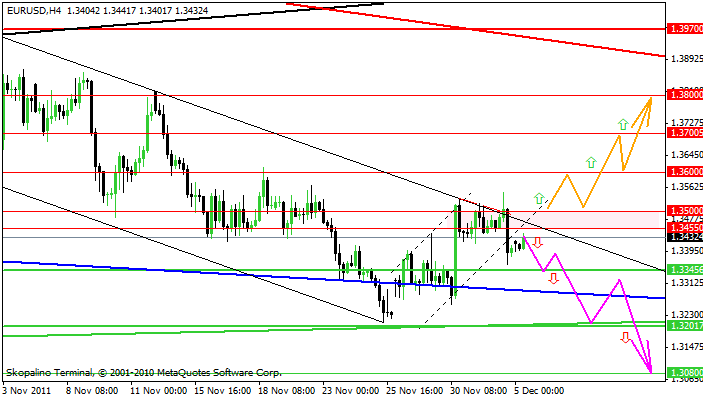The image size is (703, 398).
Task: Click the 23 Nov 00:00 time label
Action: tap(351, 391)
